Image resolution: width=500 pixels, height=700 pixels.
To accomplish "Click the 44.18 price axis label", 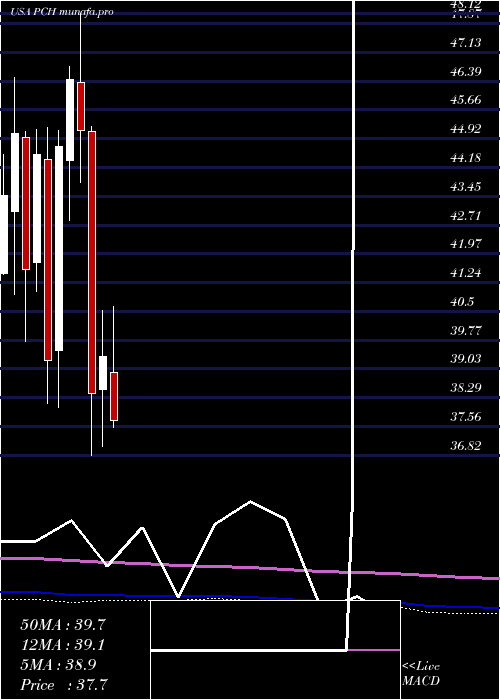I will click(x=466, y=158).
